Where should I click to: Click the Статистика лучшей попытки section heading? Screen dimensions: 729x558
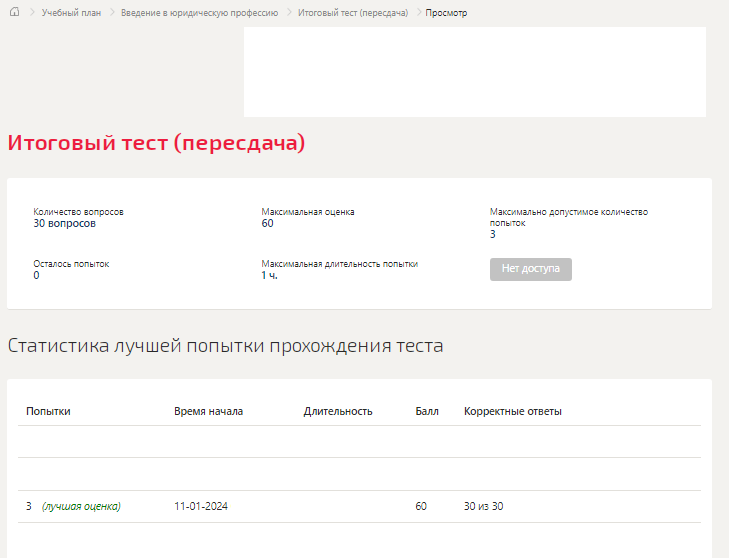pos(225,345)
